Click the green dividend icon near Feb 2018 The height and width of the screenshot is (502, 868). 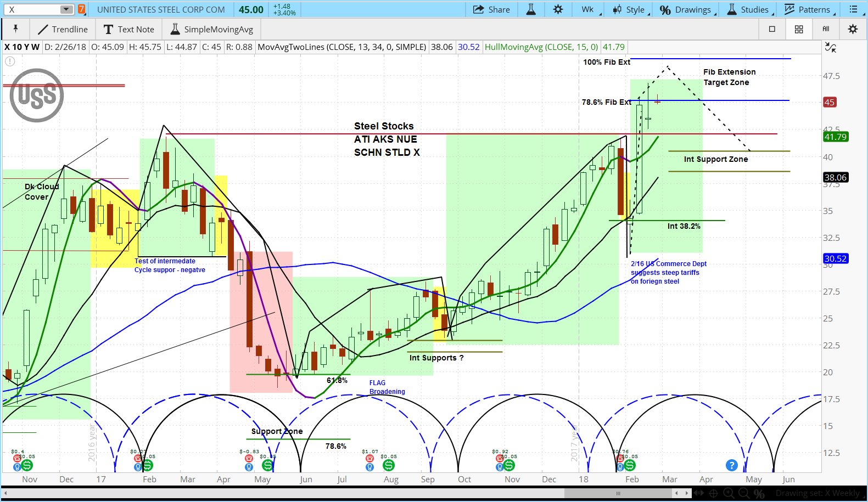click(x=630, y=465)
